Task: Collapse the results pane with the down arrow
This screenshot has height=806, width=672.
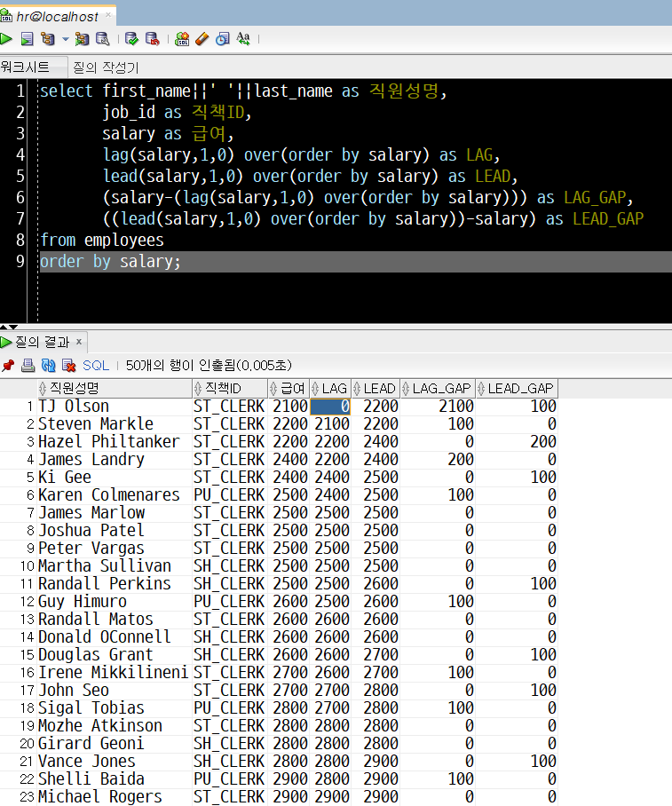Action: pos(13,327)
